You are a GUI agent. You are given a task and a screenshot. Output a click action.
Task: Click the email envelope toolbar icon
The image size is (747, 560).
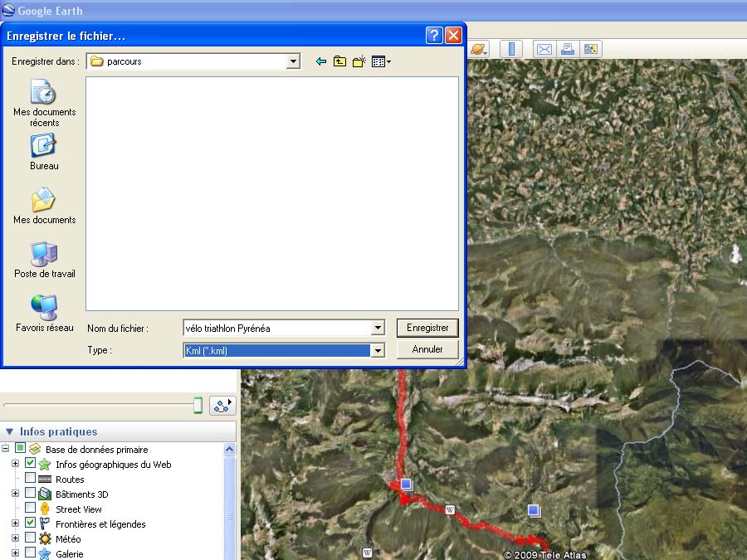[544, 49]
